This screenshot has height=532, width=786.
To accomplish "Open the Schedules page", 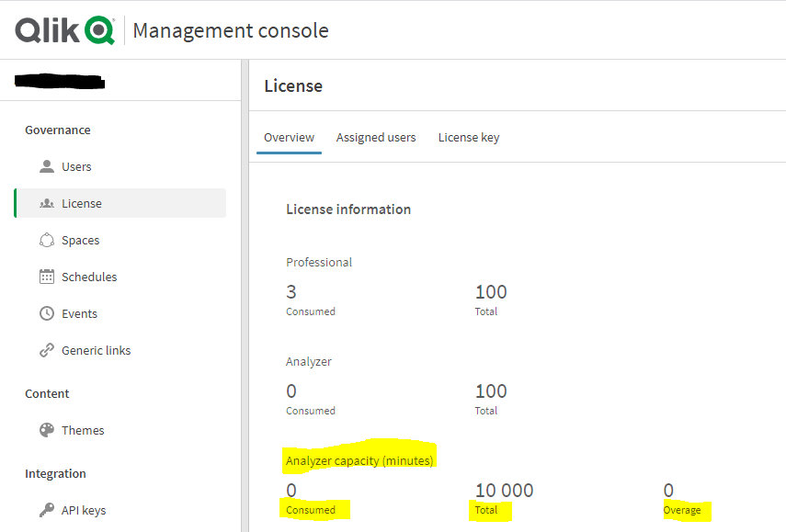I will click(x=89, y=277).
